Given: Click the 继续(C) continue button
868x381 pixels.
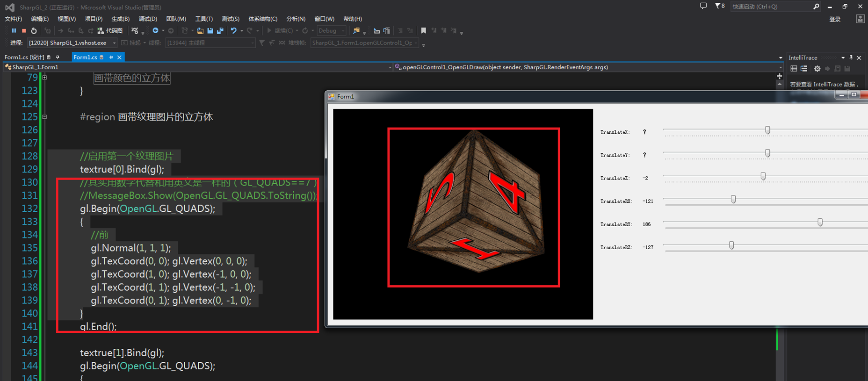Looking at the screenshot, I should click(x=280, y=31).
